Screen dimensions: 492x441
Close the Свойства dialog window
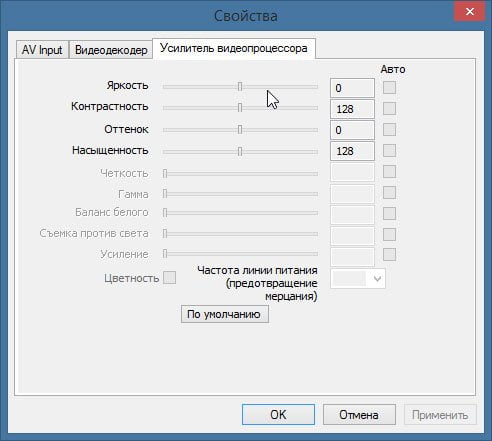(x=470, y=12)
